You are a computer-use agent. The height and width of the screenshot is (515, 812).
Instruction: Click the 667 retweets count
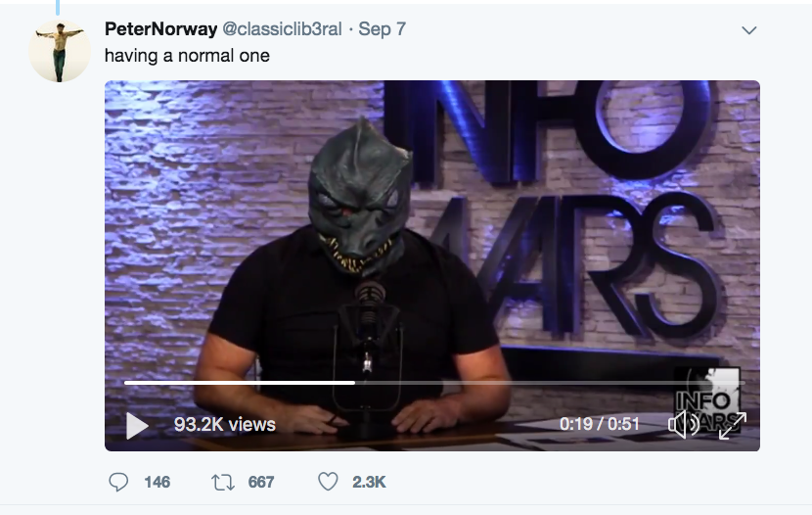tap(261, 483)
